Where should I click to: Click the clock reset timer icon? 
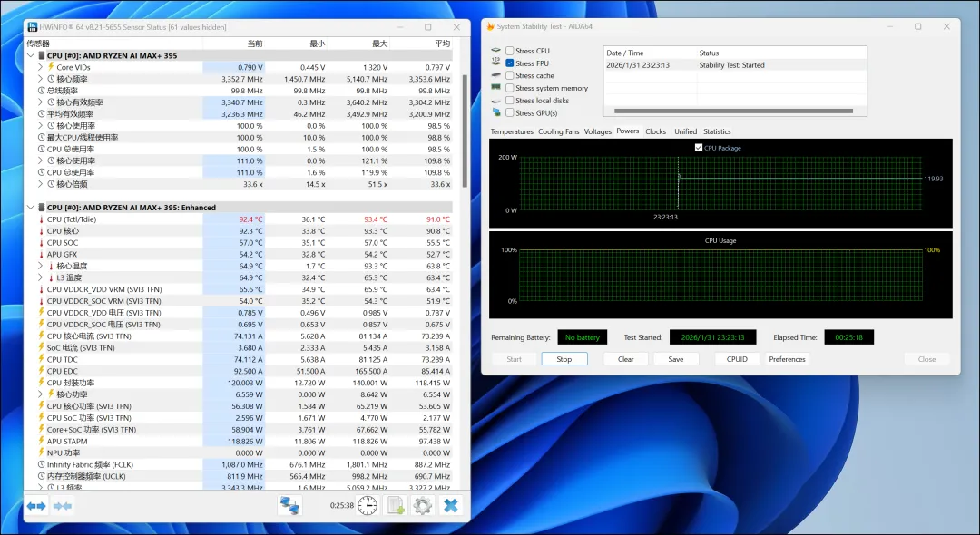click(x=367, y=506)
